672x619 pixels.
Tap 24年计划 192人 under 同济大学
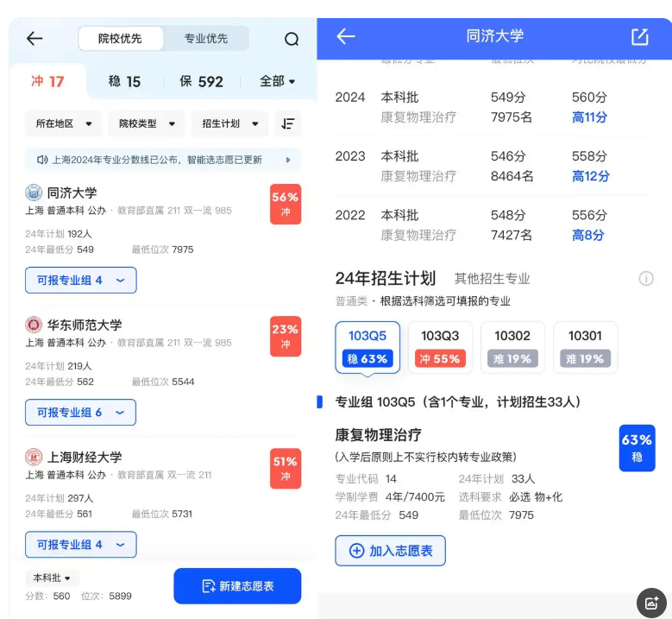tap(59, 234)
